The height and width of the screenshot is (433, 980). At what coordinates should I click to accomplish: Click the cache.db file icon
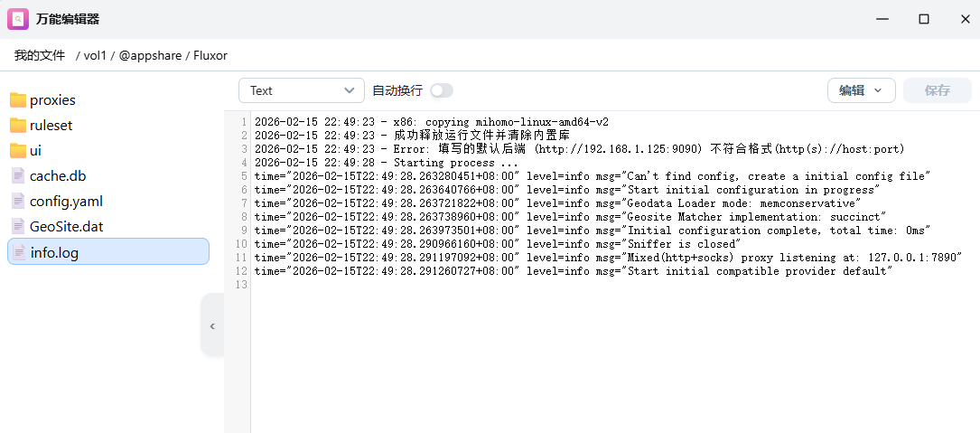[18, 176]
